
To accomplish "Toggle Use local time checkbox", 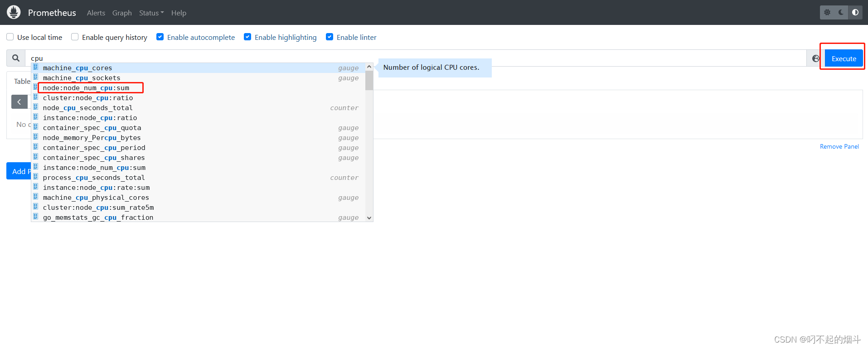I will click(x=10, y=37).
